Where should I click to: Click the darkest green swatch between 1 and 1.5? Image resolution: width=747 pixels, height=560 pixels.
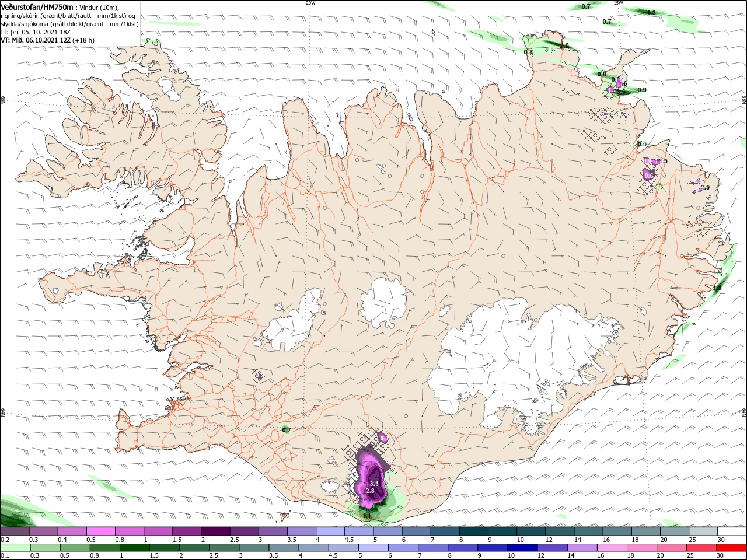pos(134,548)
